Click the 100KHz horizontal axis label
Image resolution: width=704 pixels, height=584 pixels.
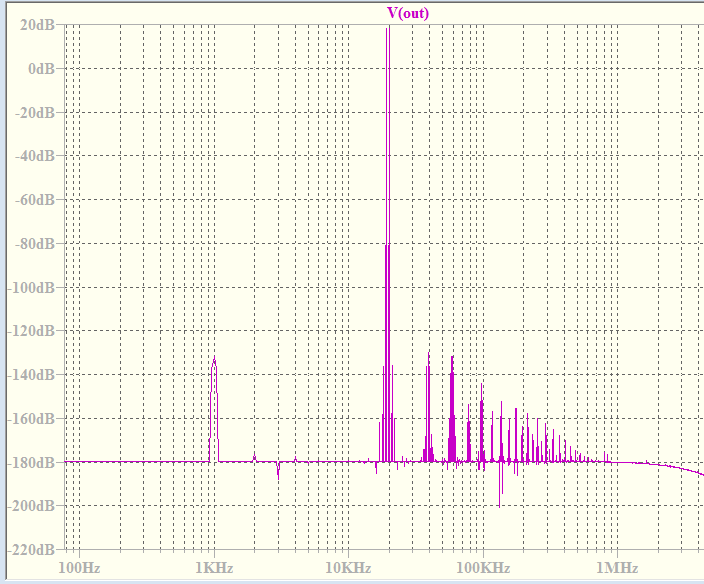[483, 568]
